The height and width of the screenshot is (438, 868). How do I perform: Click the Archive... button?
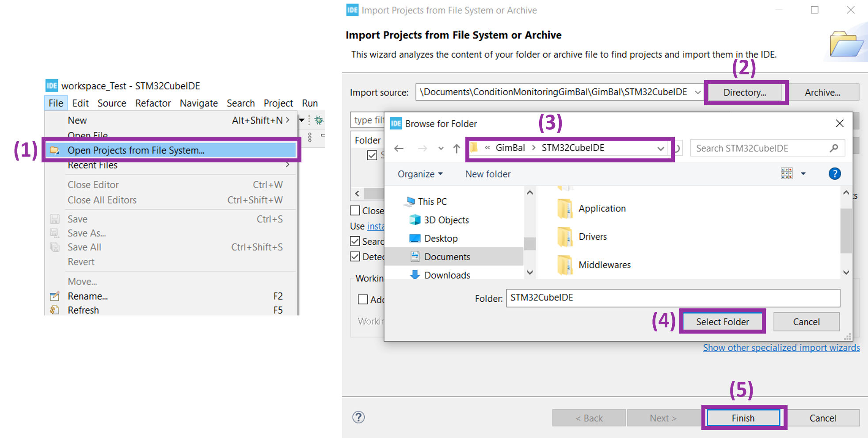point(822,92)
